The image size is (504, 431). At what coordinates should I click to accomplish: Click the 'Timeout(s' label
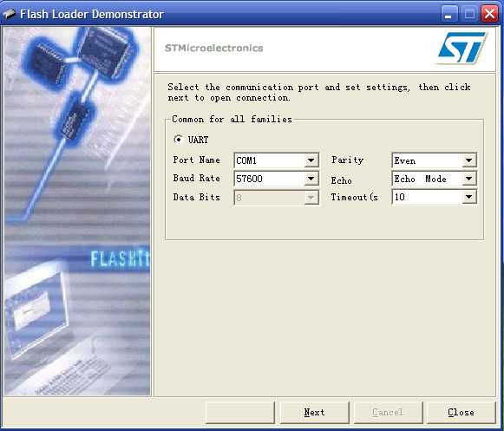[x=354, y=197]
